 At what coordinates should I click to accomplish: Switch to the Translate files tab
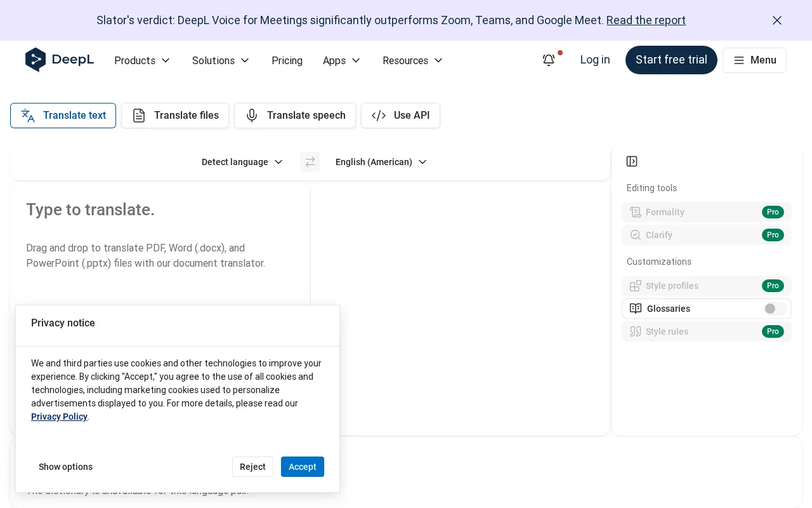(x=175, y=116)
